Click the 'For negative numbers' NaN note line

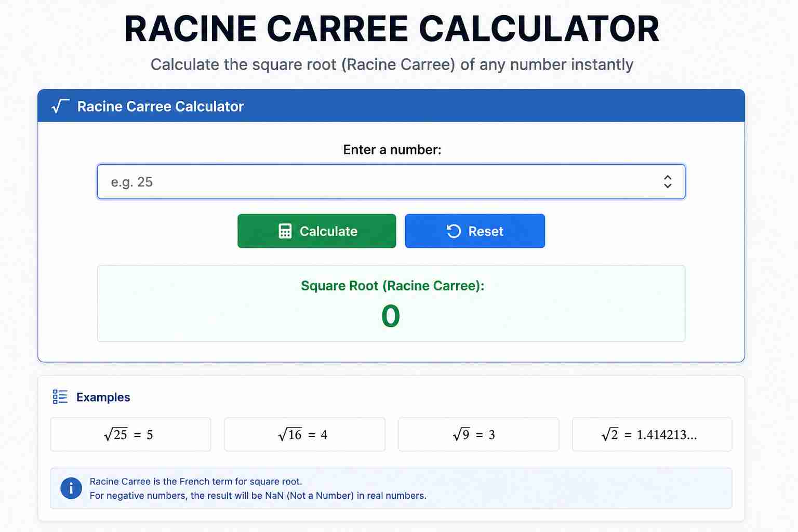258,496
